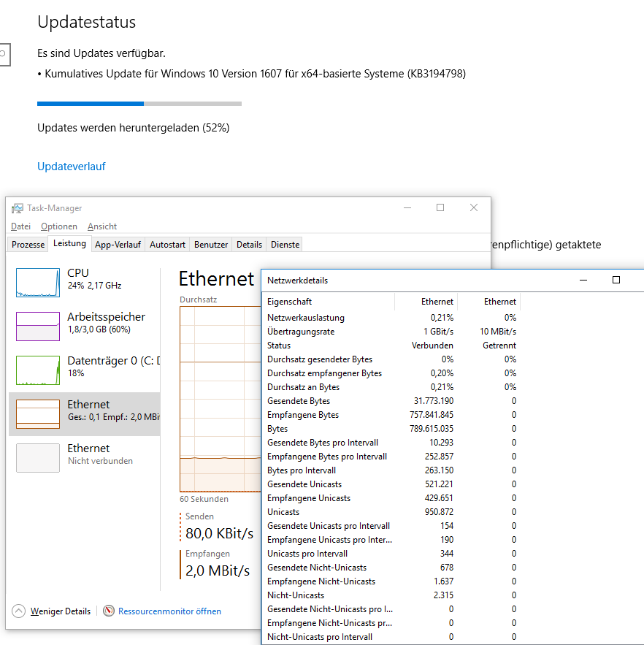The image size is (644, 645).
Task: Switch to the Prozesse tab
Action: (28, 245)
